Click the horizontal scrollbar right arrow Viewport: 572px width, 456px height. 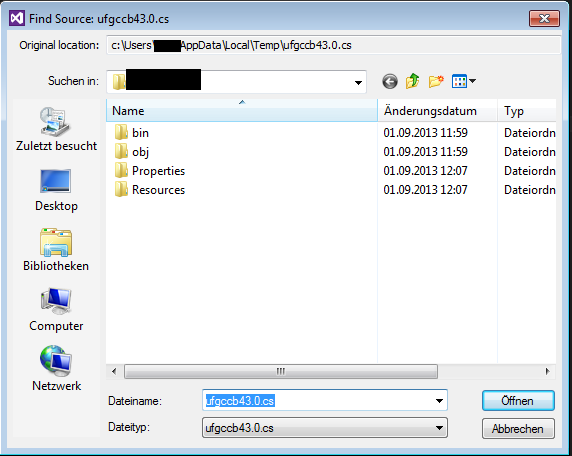pos(548,371)
